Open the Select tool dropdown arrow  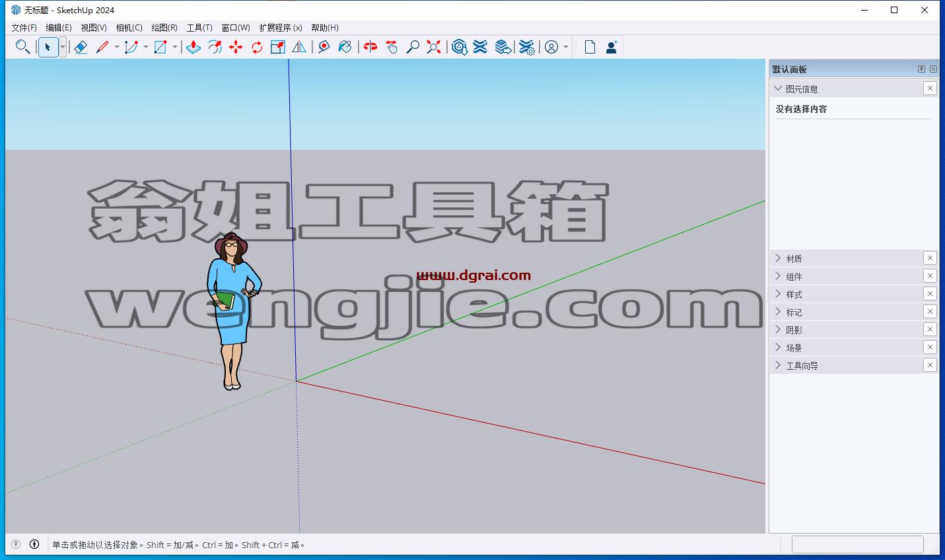point(63,47)
